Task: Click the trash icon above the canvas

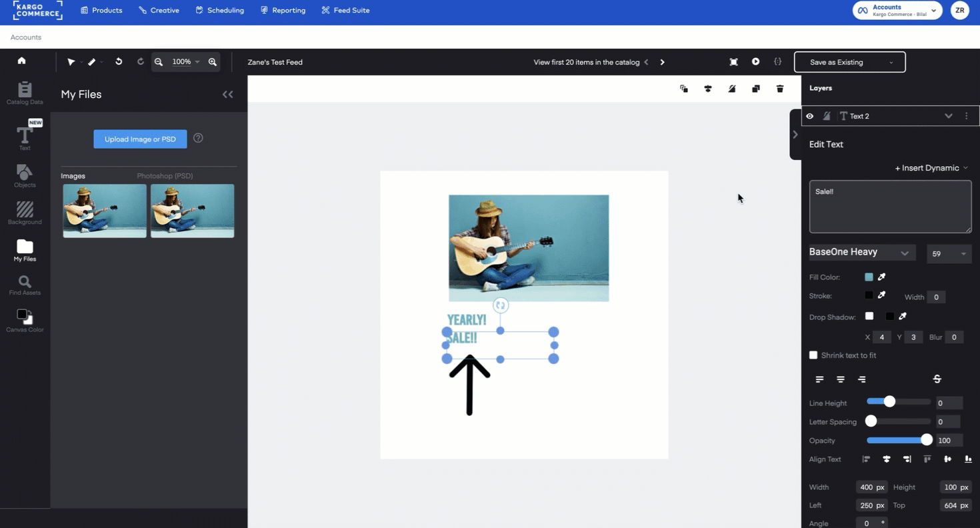Action: point(779,88)
